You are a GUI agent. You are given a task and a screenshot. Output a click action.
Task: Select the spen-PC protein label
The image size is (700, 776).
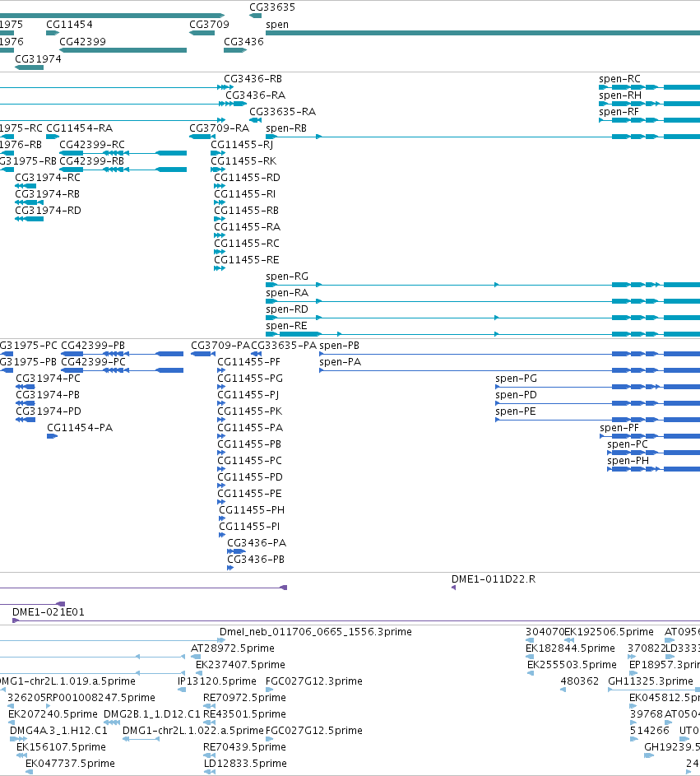628,444
